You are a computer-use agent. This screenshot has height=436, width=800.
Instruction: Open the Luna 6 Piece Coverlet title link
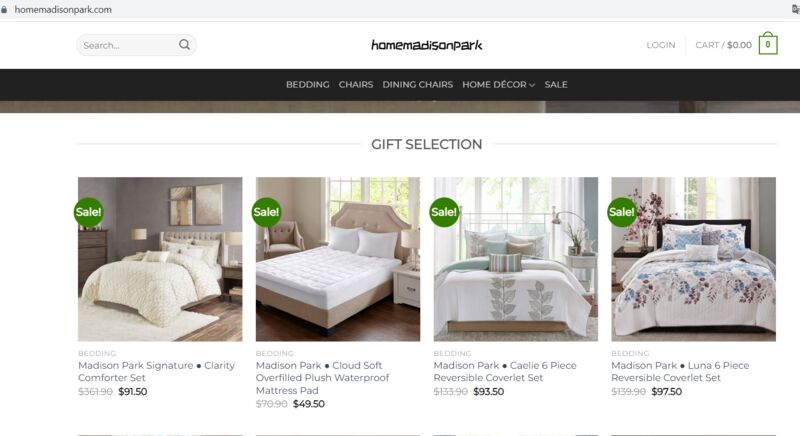click(680, 371)
